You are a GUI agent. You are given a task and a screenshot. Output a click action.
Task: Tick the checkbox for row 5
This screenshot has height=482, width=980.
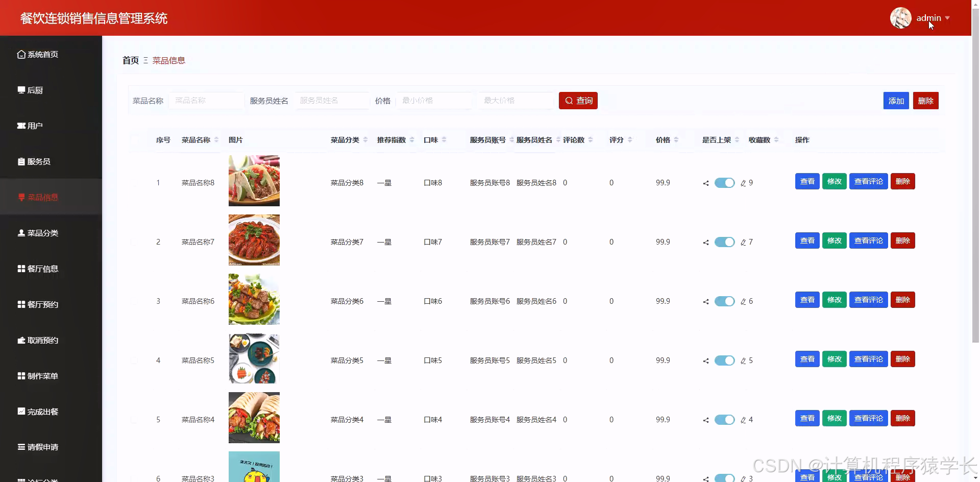134,420
